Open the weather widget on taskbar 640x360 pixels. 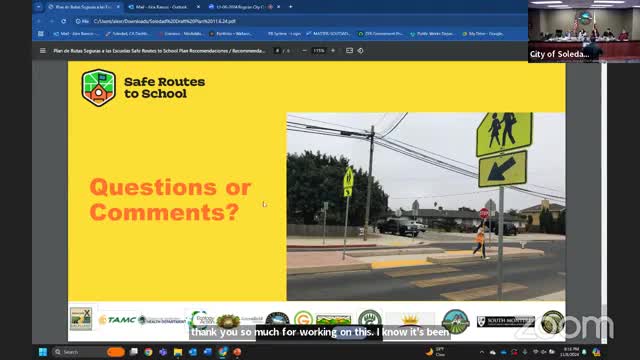point(435,352)
